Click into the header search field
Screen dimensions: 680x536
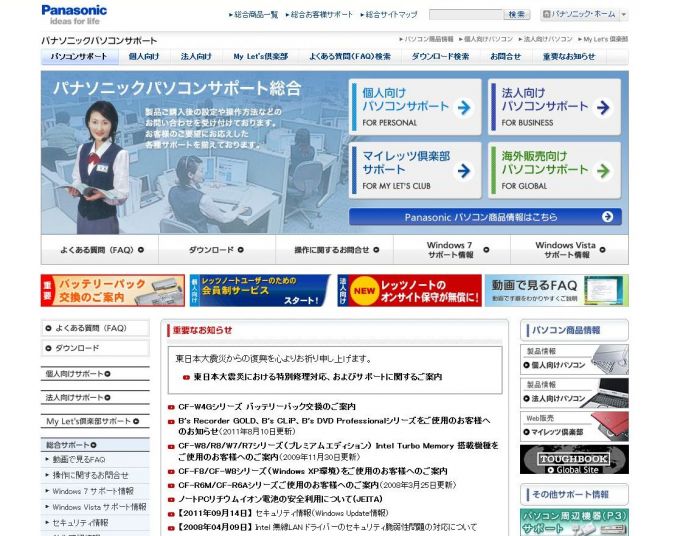point(466,15)
